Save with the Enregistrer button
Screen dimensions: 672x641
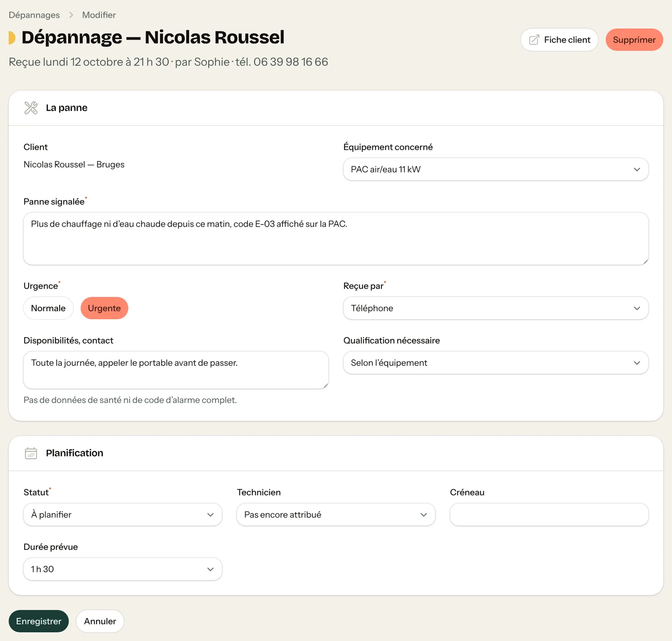[39, 621]
